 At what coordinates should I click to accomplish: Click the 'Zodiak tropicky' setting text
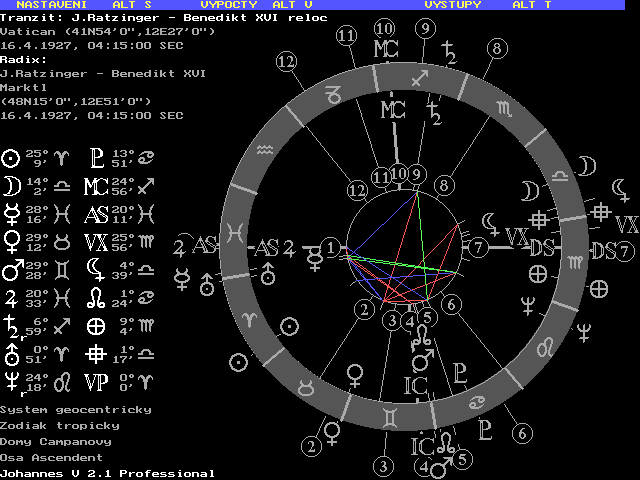[60, 426]
